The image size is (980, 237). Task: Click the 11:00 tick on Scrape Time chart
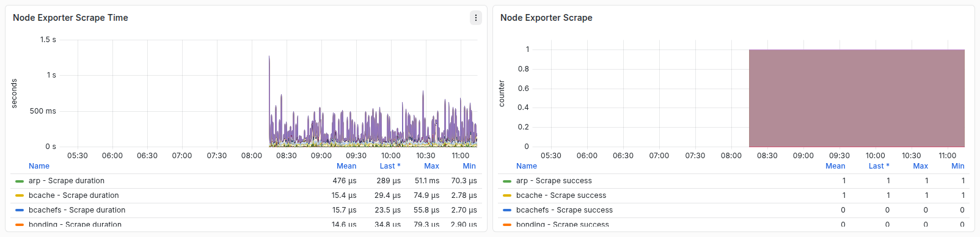click(461, 156)
